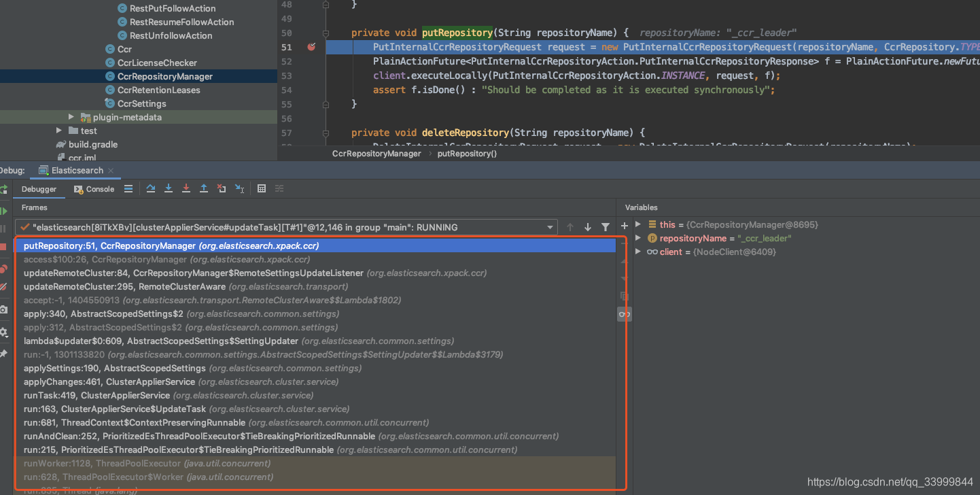Expand the plugin-metadata folder in the project tree

71,116
